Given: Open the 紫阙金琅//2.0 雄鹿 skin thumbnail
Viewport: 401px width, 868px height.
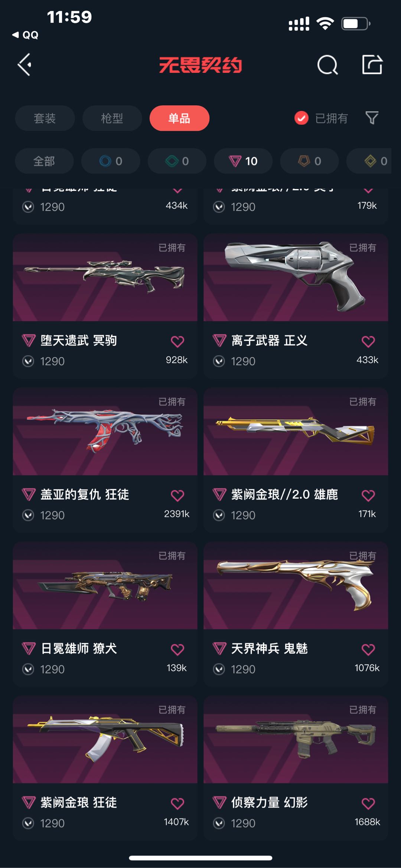Looking at the screenshot, I should coord(296,432).
